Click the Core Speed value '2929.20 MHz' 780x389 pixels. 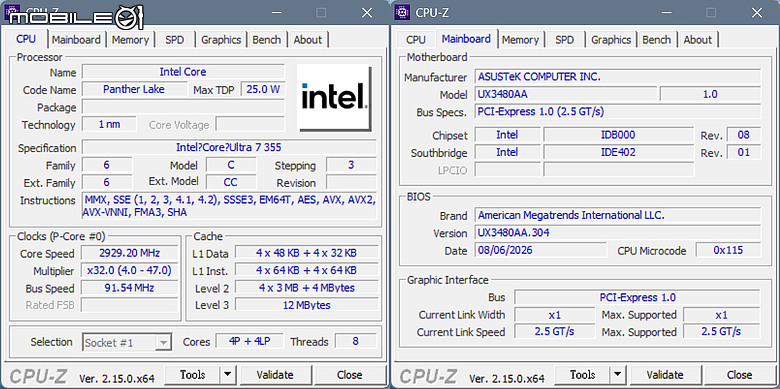(129, 253)
